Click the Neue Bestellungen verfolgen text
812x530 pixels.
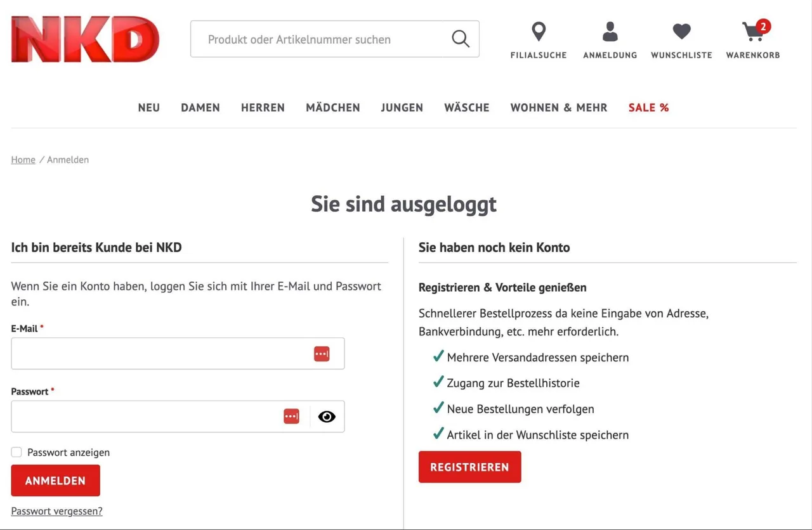(521, 409)
